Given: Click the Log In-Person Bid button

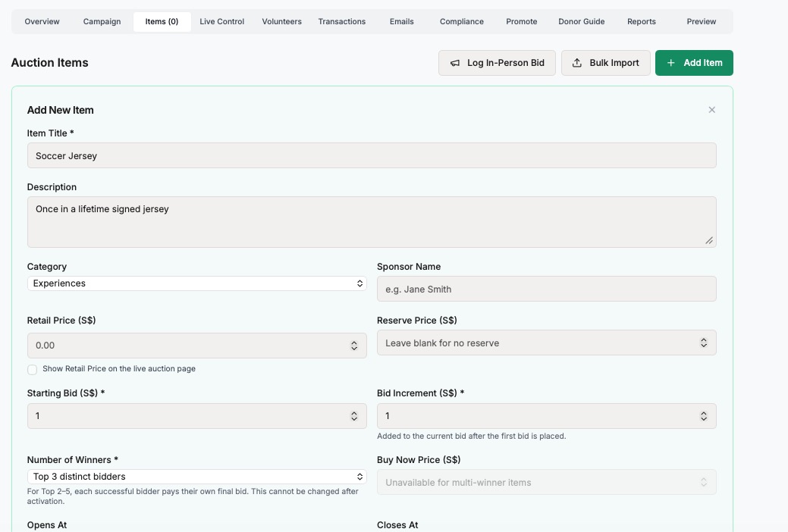Looking at the screenshot, I should (x=497, y=63).
